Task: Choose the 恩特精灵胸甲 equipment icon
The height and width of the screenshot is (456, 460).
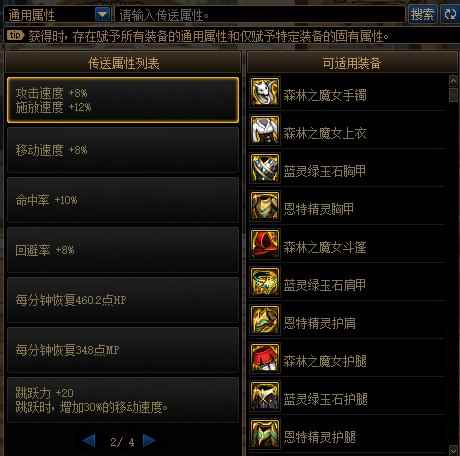Action: click(x=265, y=206)
